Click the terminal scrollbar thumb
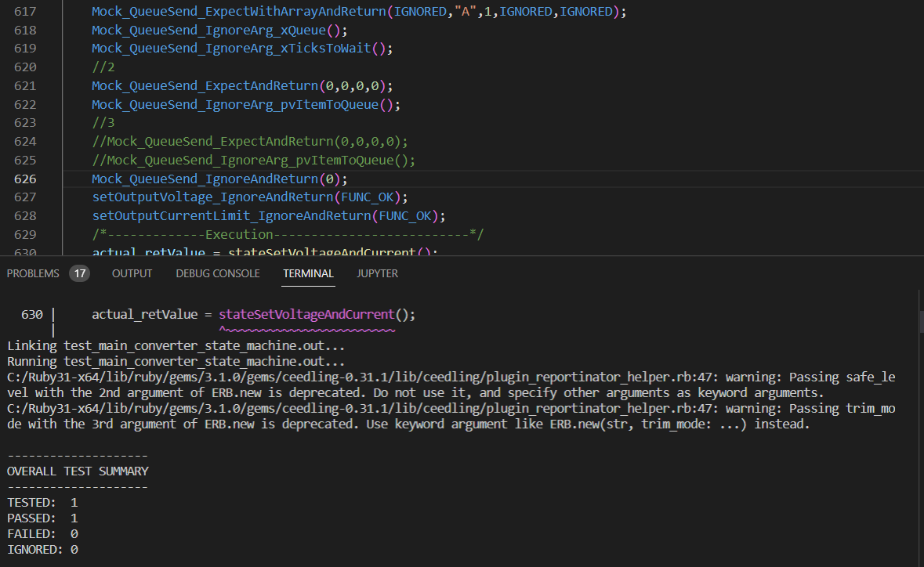The image size is (924, 567). click(x=920, y=321)
